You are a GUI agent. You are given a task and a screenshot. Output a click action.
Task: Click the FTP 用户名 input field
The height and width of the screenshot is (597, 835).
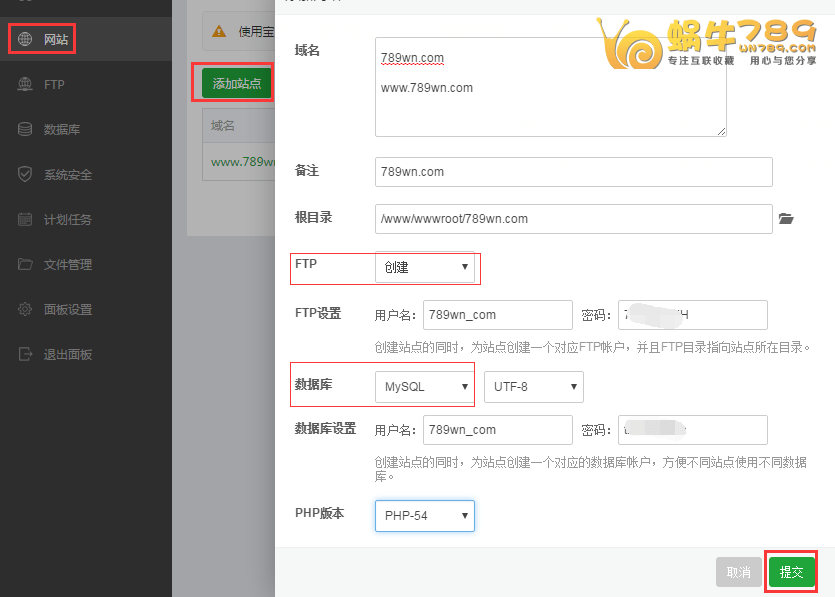click(497, 315)
